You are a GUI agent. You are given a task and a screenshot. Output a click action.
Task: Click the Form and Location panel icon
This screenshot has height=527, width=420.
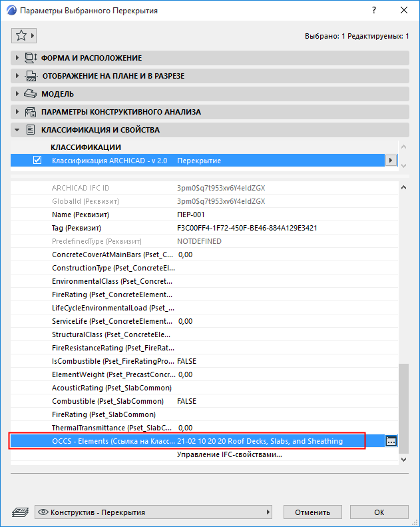tap(31, 58)
